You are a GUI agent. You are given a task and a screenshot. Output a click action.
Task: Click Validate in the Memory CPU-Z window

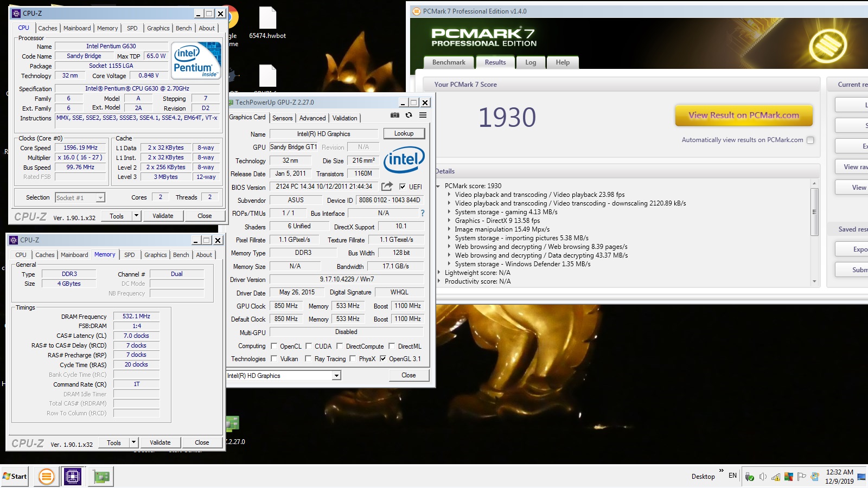(160, 442)
